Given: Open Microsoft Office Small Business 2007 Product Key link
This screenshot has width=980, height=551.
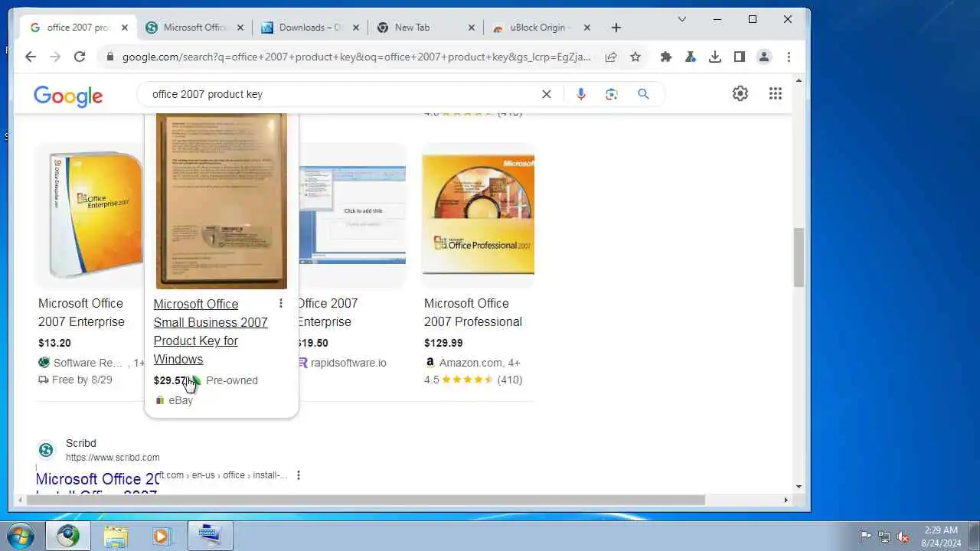Looking at the screenshot, I should point(211,331).
